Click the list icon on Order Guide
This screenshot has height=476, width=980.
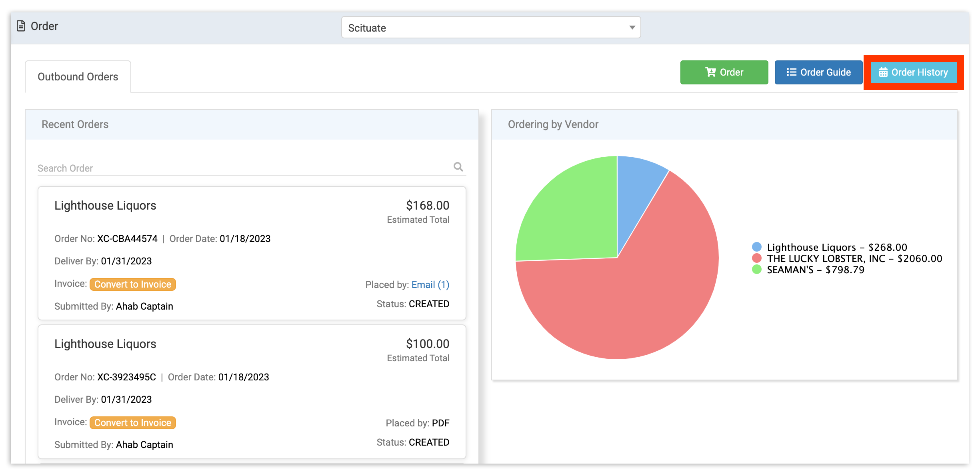click(791, 72)
